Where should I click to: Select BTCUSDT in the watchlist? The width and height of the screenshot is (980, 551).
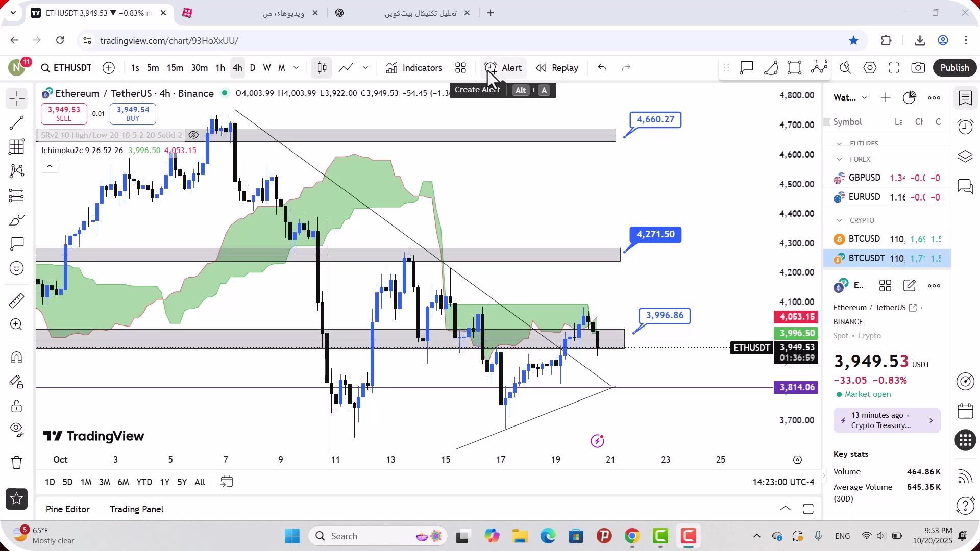click(887, 258)
